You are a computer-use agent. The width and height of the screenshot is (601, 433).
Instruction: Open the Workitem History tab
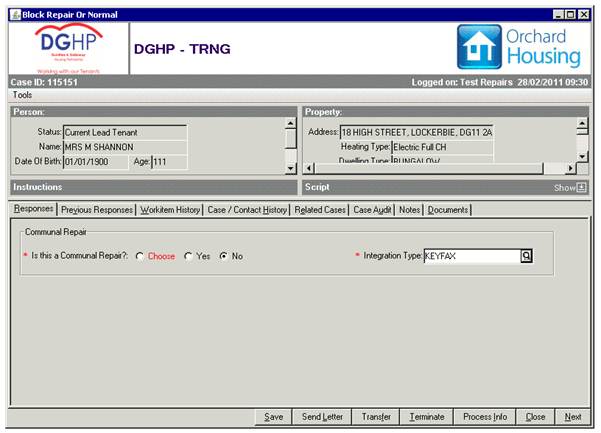[170, 210]
